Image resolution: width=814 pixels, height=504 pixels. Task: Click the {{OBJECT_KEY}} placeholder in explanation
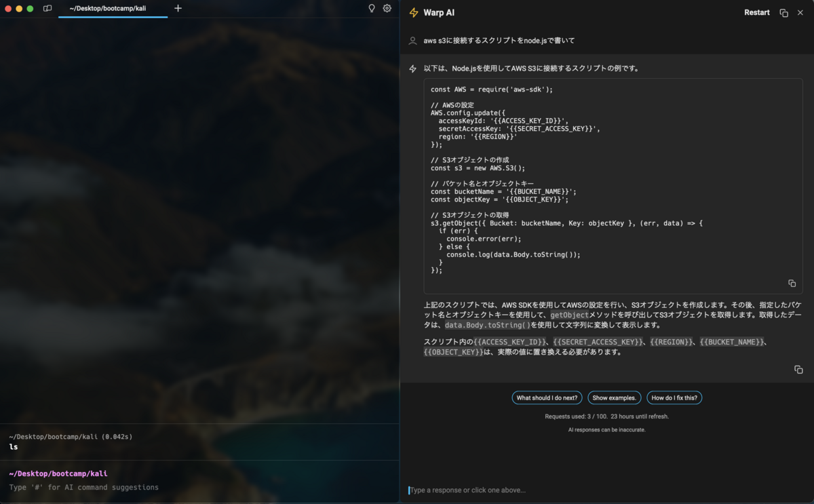[453, 352]
